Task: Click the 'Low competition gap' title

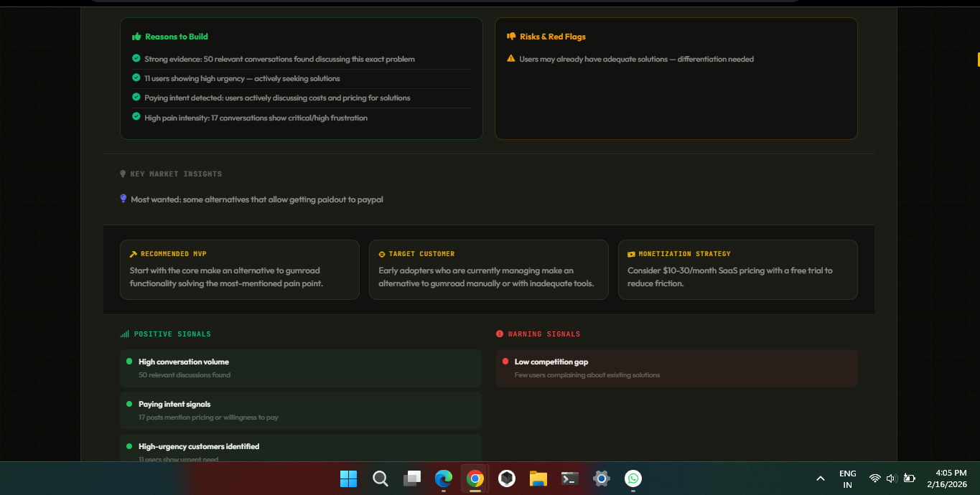Action: tap(551, 362)
